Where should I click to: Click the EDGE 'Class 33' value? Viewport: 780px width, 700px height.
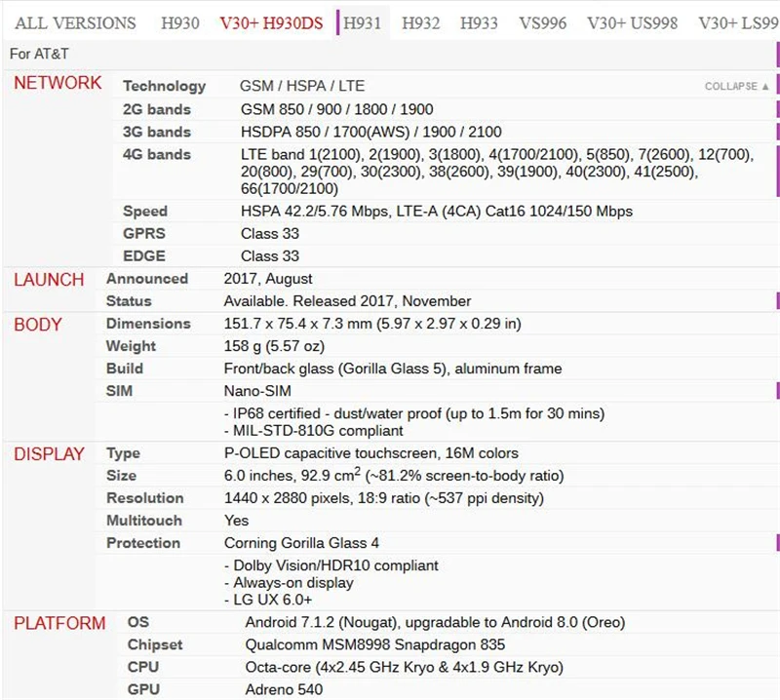pos(270,255)
